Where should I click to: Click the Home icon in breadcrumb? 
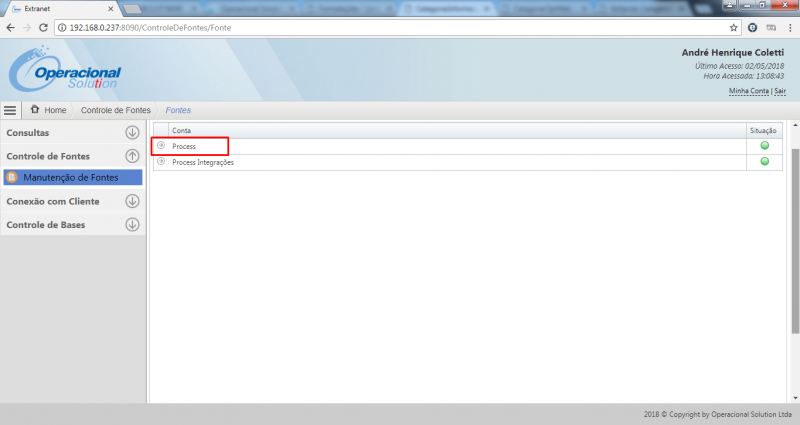[x=36, y=110]
